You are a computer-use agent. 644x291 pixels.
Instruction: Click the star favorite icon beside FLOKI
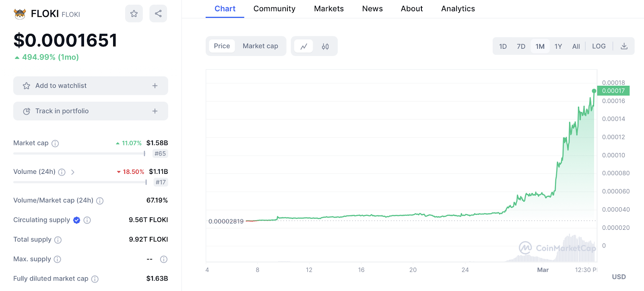pos(134,14)
